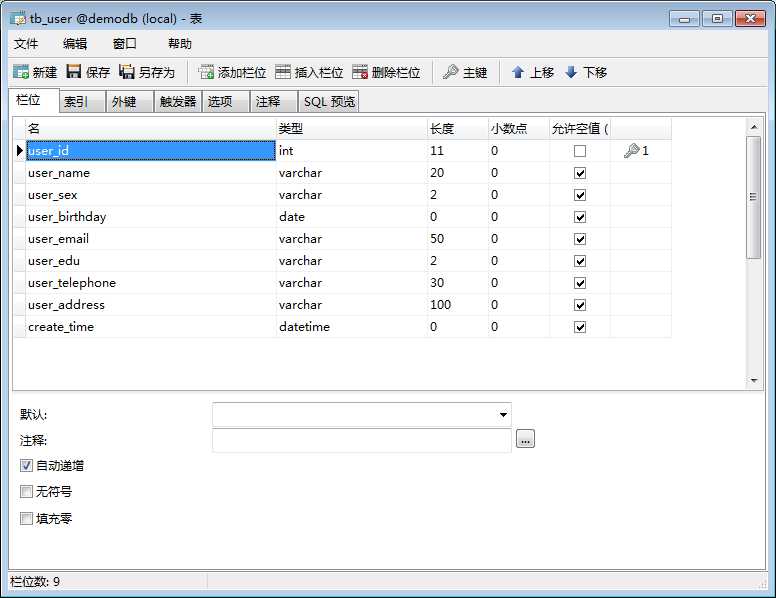Image resolution: width=776 pixels, height=598 pixels.
Task: Switch to the 触发器 tab
Action: pos(178,101)
